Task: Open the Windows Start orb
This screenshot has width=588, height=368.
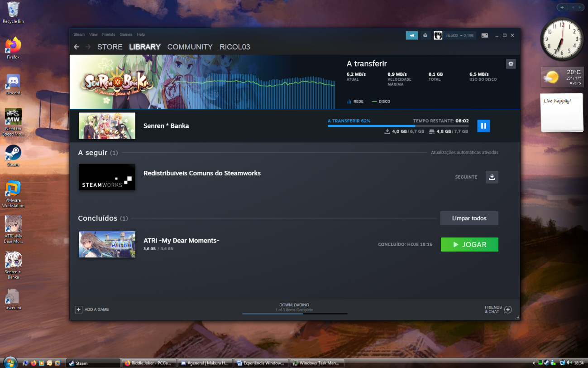Action: 10,362
